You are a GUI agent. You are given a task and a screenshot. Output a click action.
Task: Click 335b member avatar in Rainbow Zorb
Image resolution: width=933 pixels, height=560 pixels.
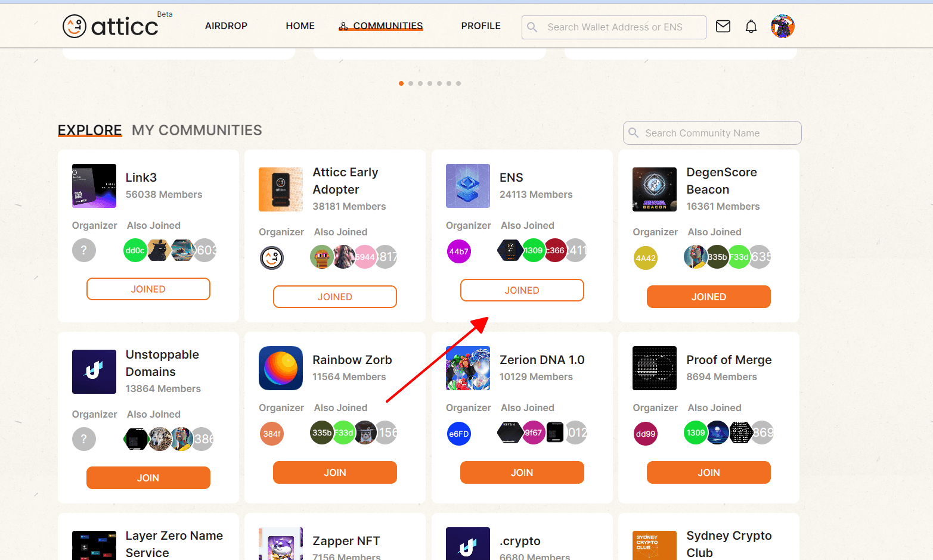pyautogui.click(x=322, y=433)
